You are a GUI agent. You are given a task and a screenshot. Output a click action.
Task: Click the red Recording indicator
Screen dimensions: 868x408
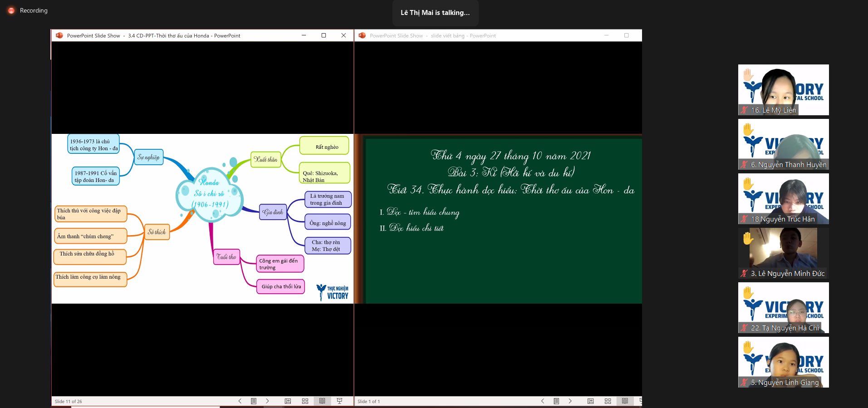point(11,10)
